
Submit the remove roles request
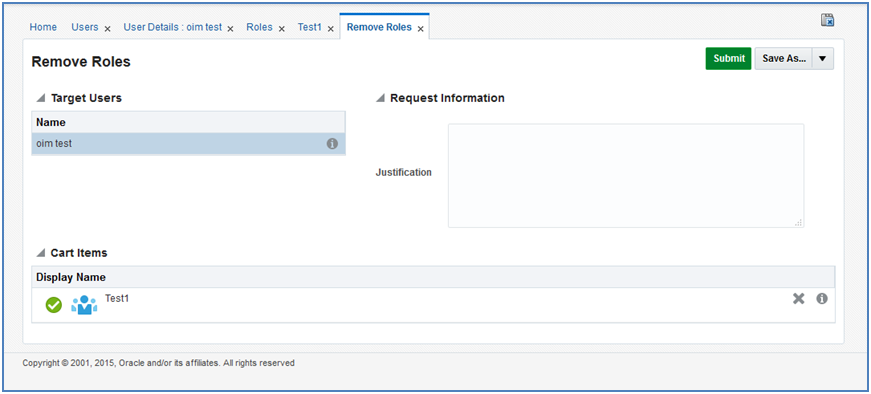tap(729, 58)
